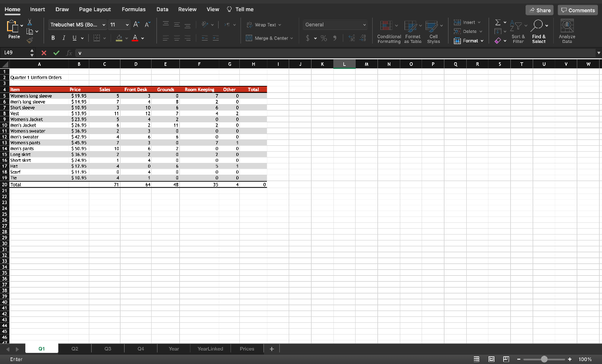This screenshot has width=602, height=364.
Task: Open the Page Layout ribbon tab
Action: click(95, 9)
